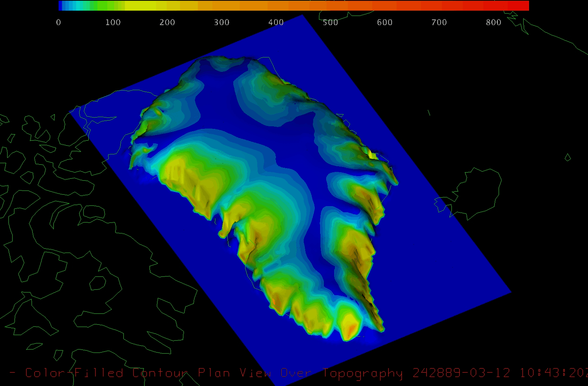
Task: Click the 800 scale value
Action: (x=493, y=22)
